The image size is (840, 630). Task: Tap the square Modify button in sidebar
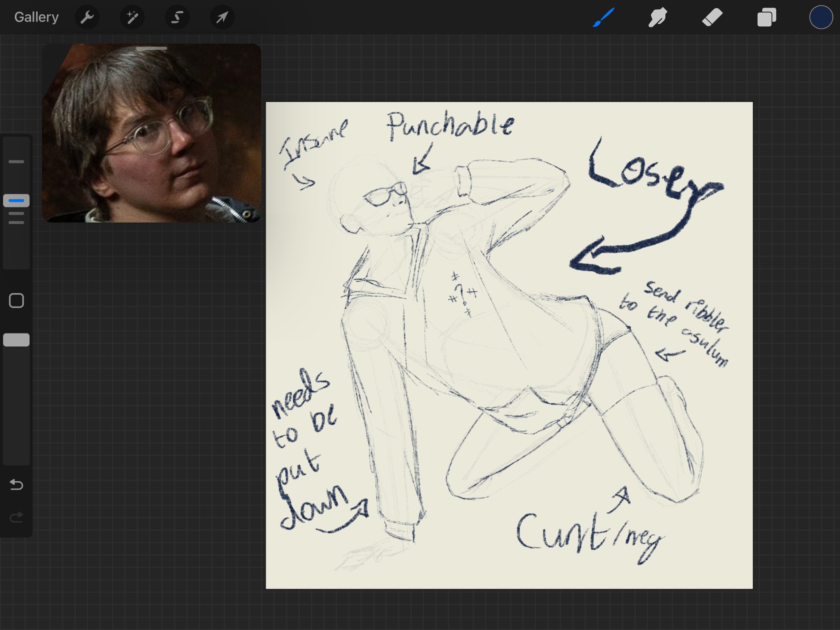[16, 301]
